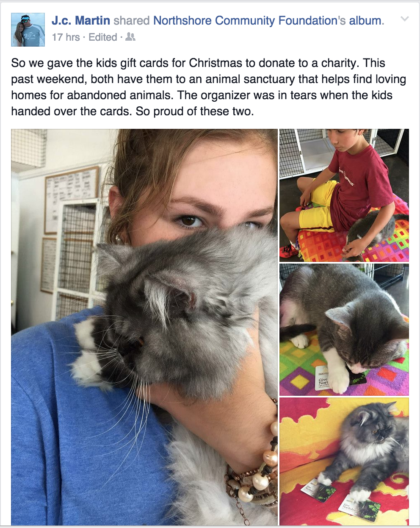420x528 pixels.
Task: Open photo of fluffy cat on blanket
Action: pyautogui.click(x=344, y=461)
